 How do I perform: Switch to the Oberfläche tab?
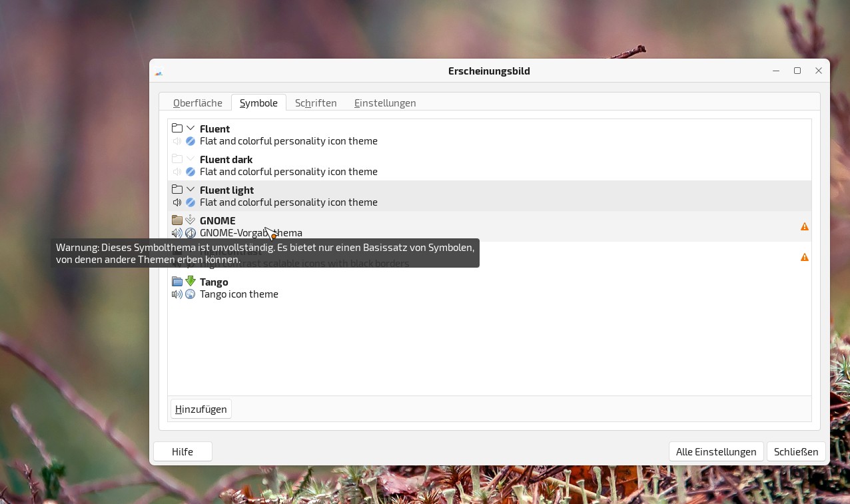[198, 103]
